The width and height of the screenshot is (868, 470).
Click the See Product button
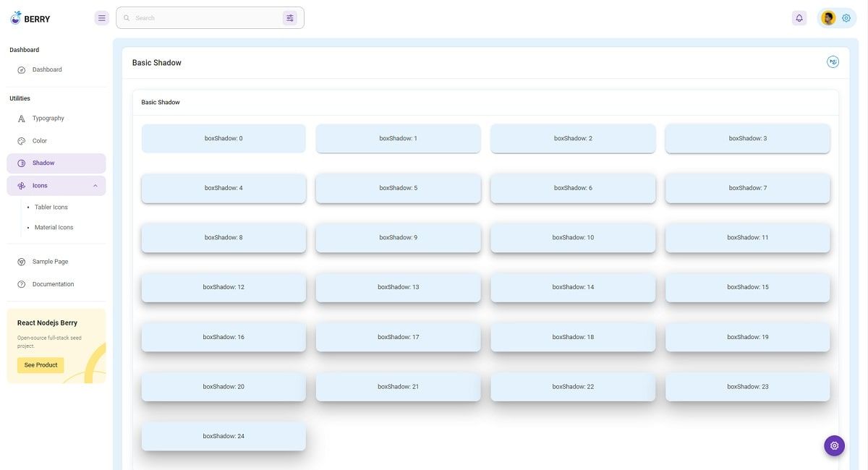(41, 364)
